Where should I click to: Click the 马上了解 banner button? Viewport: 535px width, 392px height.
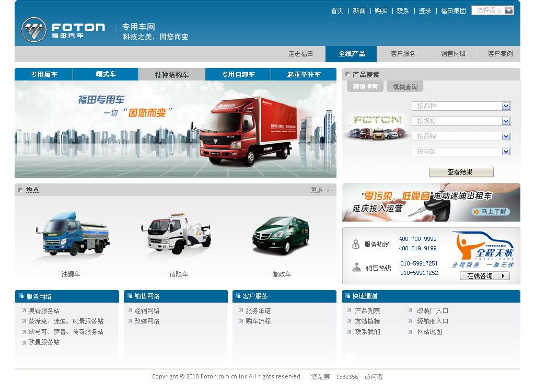(x=491, y=212)
